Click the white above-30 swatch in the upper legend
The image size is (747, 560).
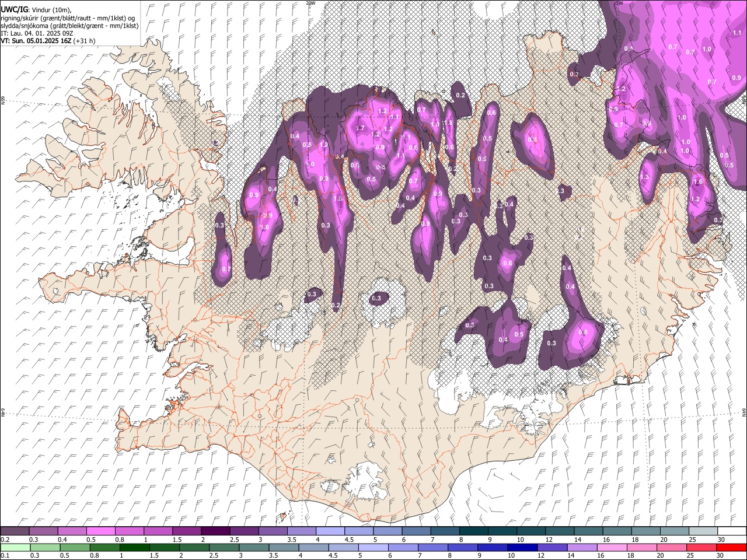[731, 531]
